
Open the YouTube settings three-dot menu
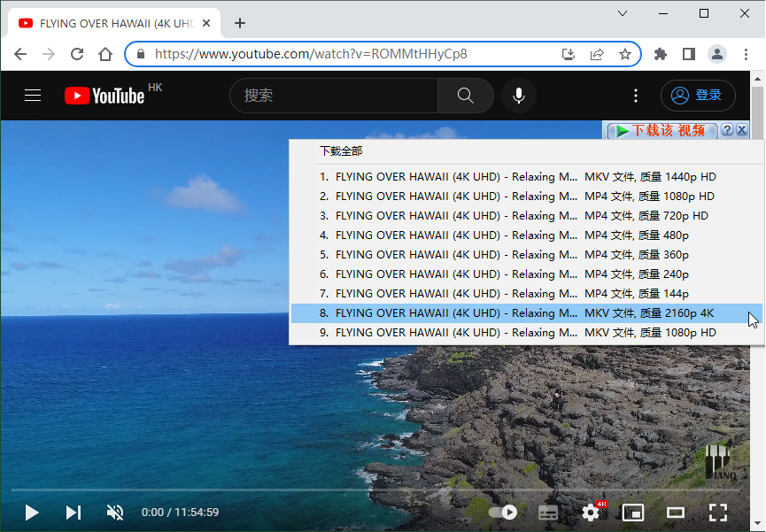tap(636, 96)
